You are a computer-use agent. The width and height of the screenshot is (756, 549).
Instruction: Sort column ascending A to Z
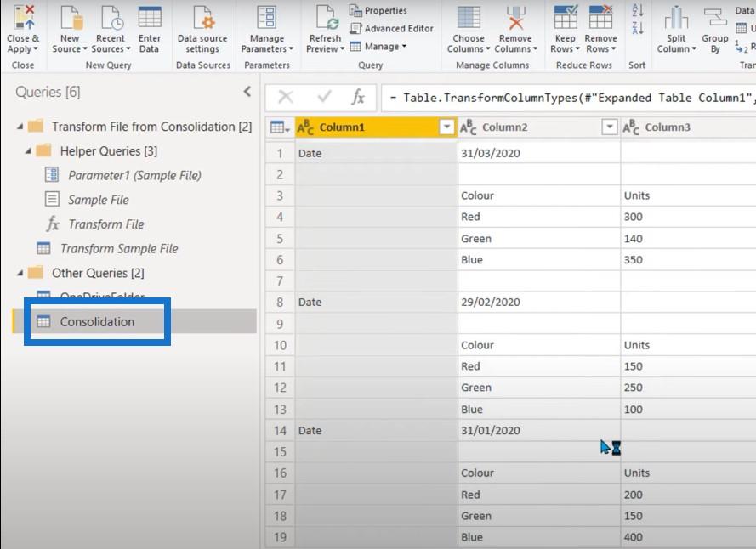click(638, 10)
